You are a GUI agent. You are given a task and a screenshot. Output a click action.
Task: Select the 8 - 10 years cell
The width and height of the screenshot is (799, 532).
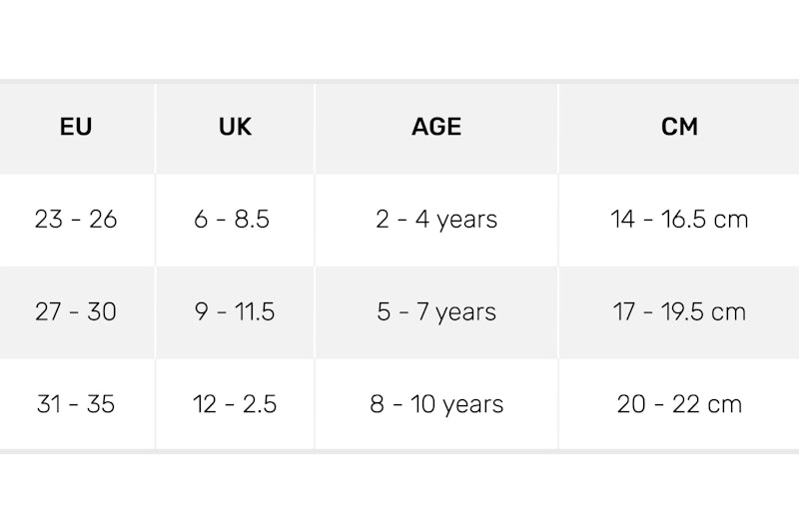436,404
